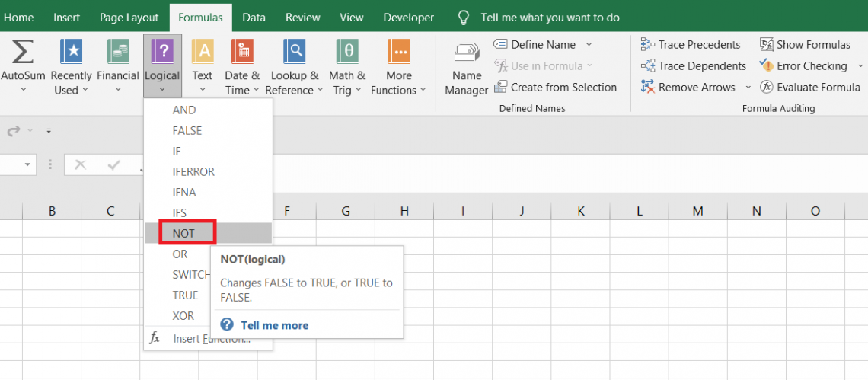
Task: Open Recently Used functions icon
Action: click(x=71, y=52)
